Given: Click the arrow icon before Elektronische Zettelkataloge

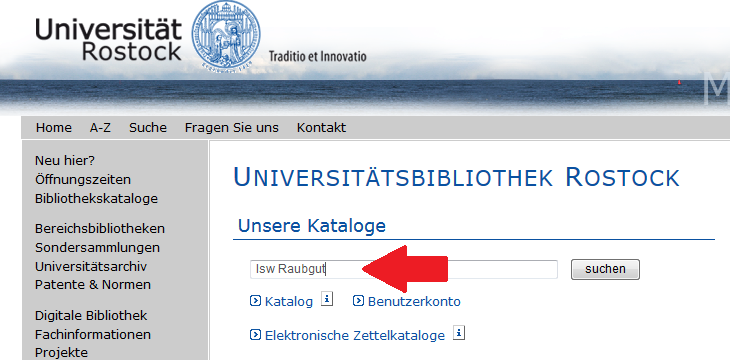Looking at the screenshot, I should point(255,334).
